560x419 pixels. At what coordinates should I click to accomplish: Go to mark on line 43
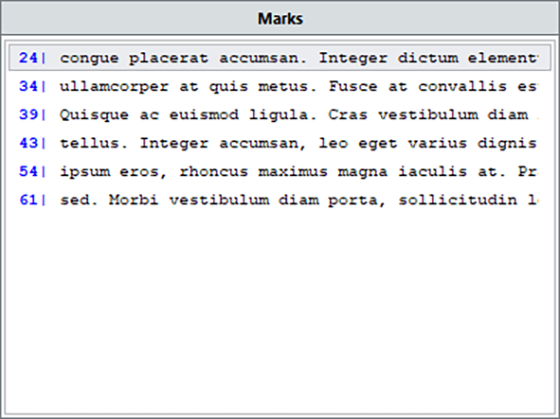pos(280,143)
